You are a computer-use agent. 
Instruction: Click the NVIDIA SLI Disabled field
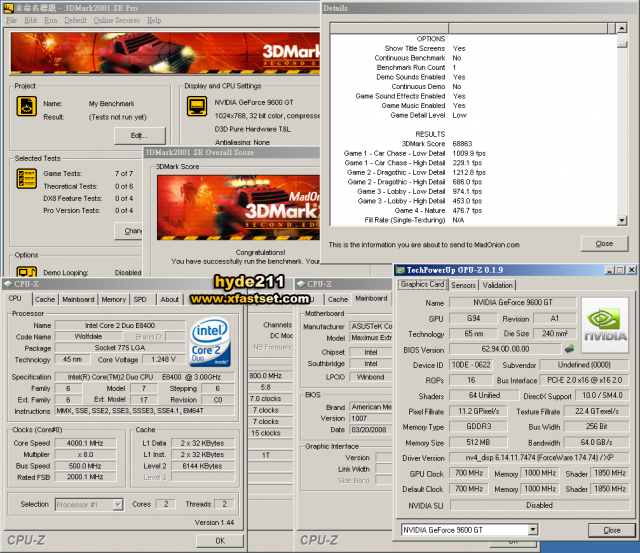pyautogui.click(x=540, y=505)
